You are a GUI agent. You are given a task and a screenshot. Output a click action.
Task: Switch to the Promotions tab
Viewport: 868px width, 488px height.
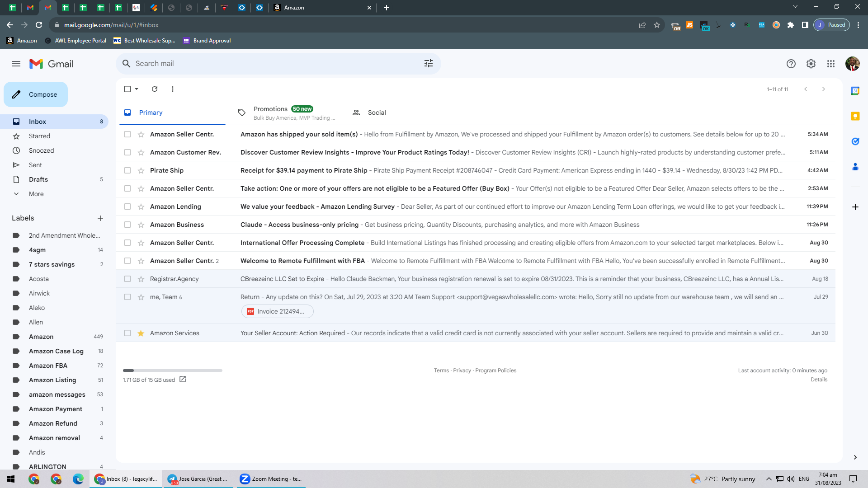[287, 113]
